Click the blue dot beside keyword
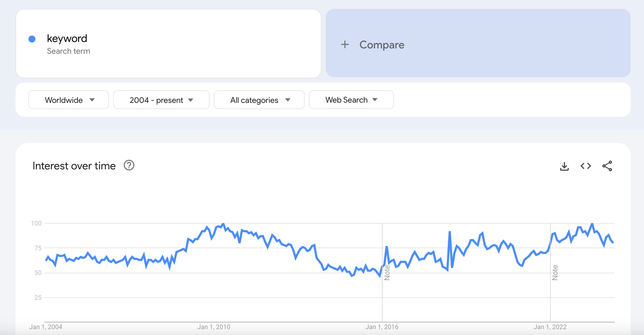The image size is (644, 335). point(32,39)
